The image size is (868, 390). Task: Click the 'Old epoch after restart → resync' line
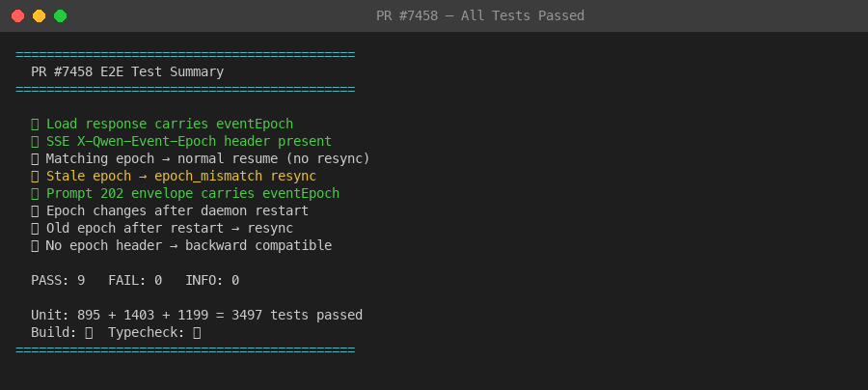pyautogui.click(x=170, y=228)
